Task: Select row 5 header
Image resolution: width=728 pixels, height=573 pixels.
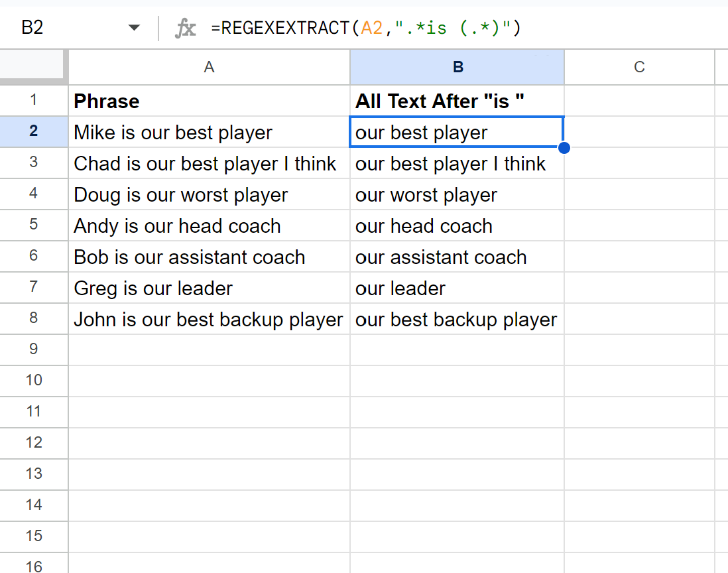Action: [x=34, y=225]
